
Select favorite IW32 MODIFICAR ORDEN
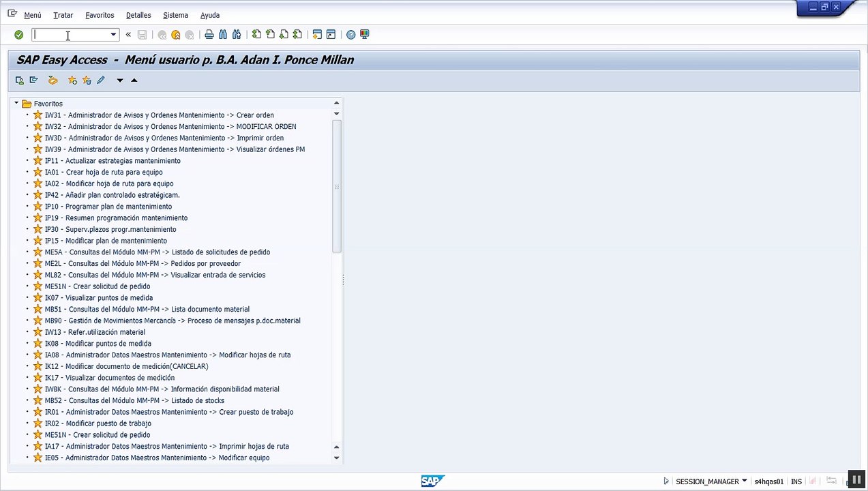(x=170, y=127)
